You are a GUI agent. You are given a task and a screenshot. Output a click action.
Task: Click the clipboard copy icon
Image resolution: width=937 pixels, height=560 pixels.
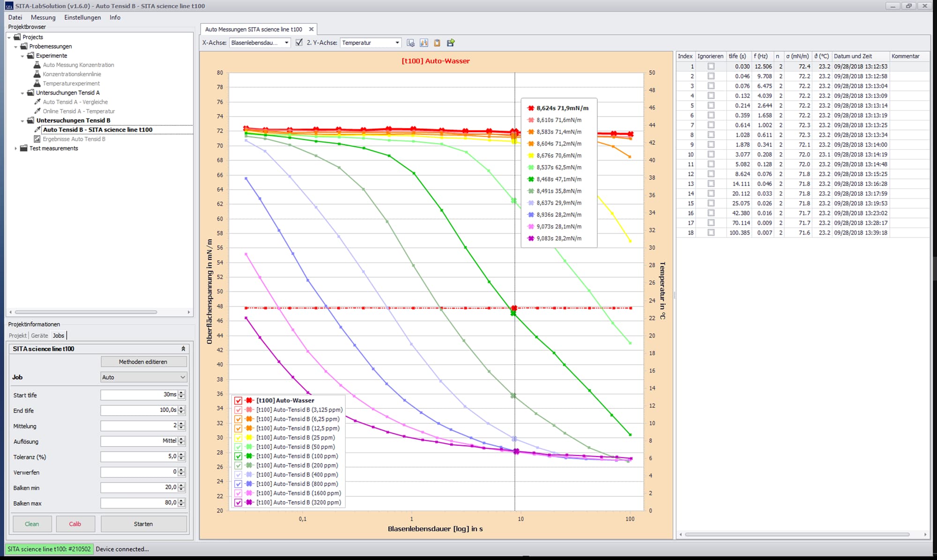click(x=437, y=43)
